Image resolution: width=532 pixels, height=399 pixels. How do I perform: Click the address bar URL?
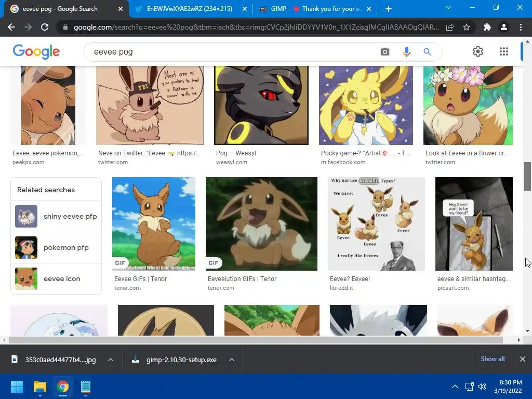tap(256, 27)
